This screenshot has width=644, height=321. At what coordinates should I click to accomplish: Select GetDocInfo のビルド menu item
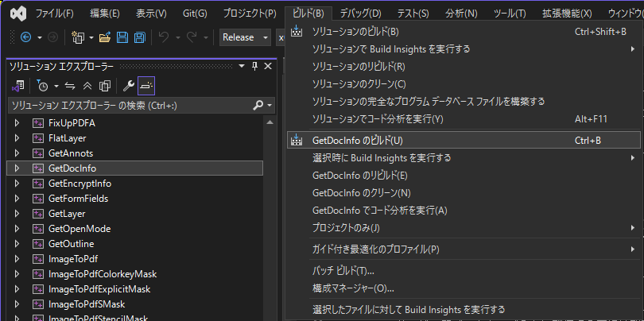click(357, 141)
